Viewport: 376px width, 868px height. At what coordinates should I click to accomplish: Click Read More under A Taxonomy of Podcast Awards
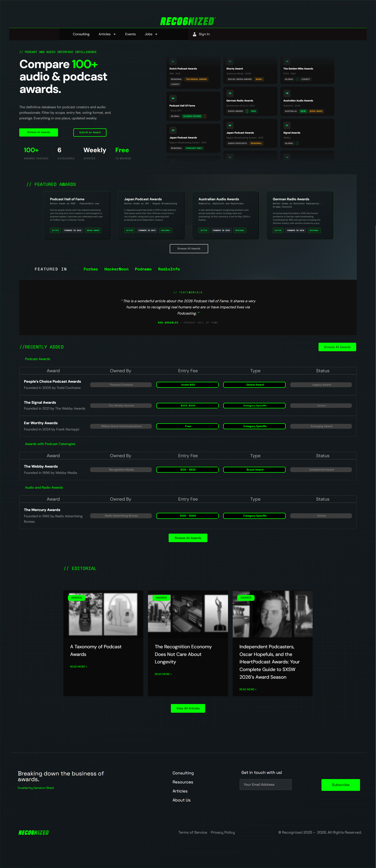pos(78,667)
